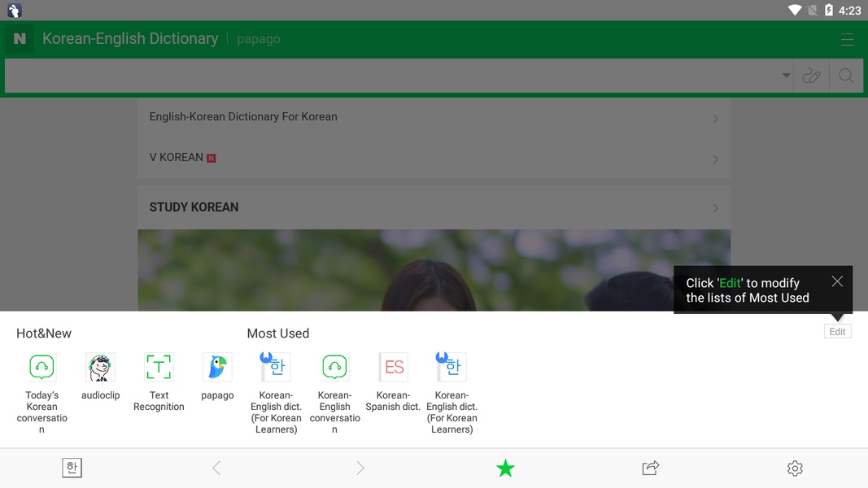The height and width of the screenshot is (488, 868).
Task: Tap the handwriting input icon
Action: [811, 76]
